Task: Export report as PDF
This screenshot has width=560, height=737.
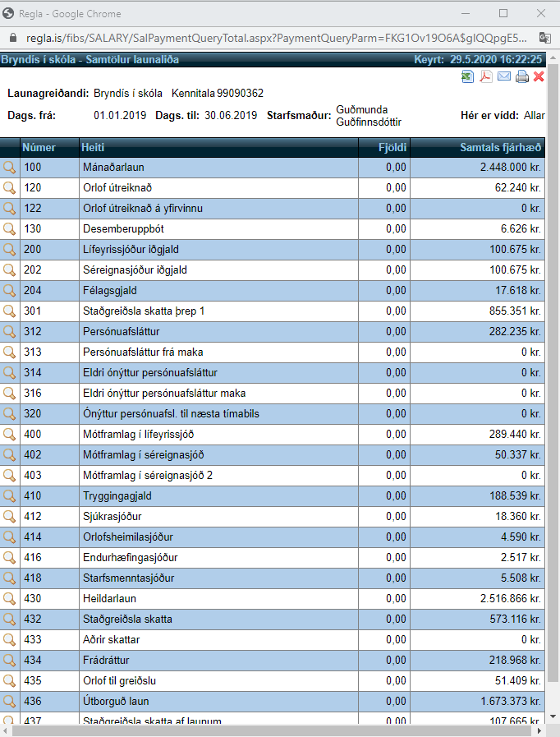Action: [x=485, y=76]
